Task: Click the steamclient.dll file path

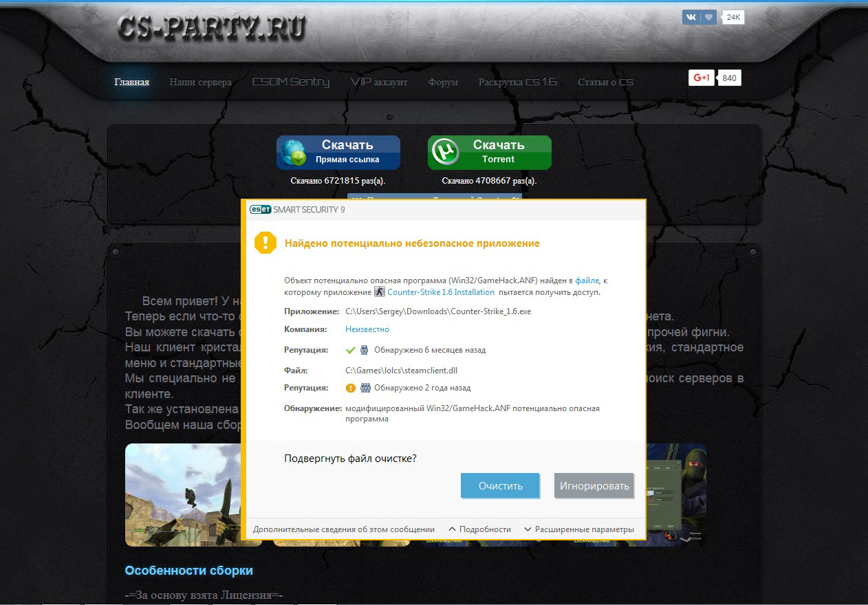Action: (401, 371)
